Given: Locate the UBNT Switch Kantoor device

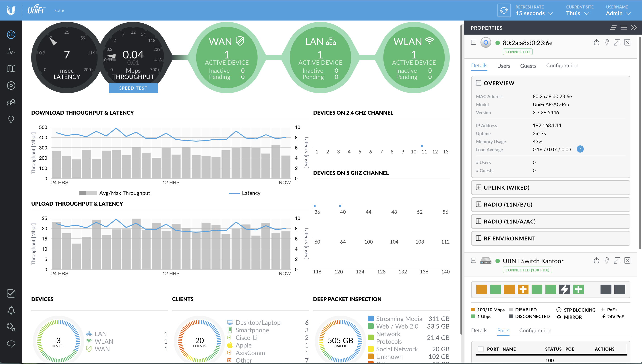Looking at the screenshot, I should click(x=607, y=261).
